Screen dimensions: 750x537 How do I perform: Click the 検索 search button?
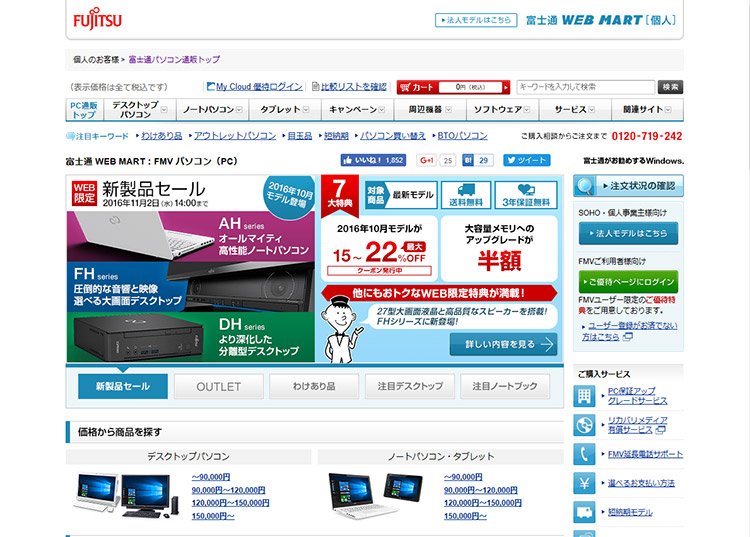click(x=670, y=87)
